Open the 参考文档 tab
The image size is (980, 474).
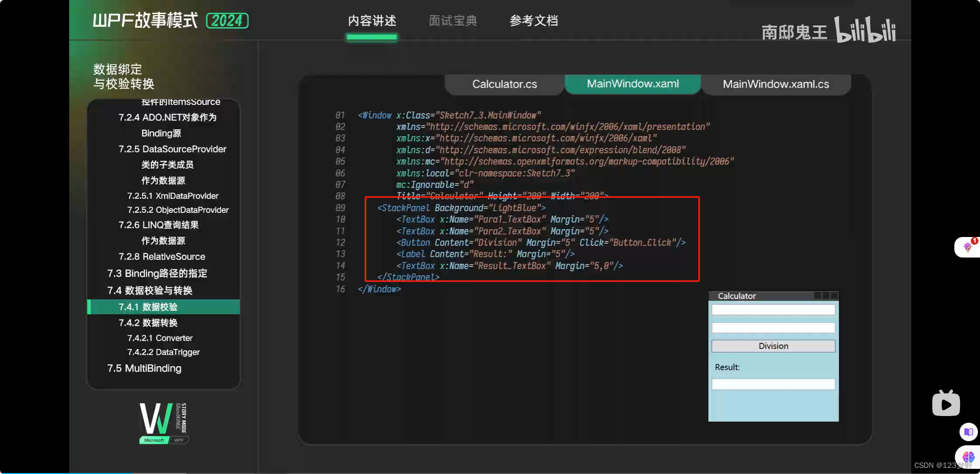[x=534, y=21]
